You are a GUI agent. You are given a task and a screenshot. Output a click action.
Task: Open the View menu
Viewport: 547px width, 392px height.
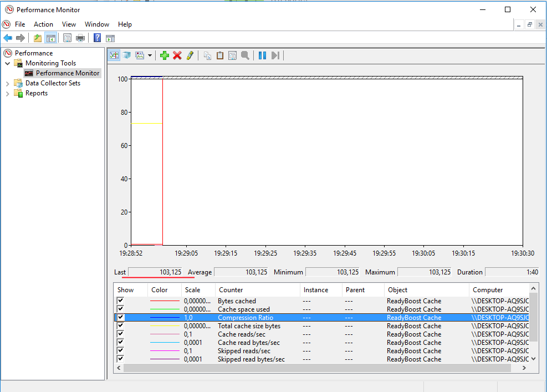[69, 24]
